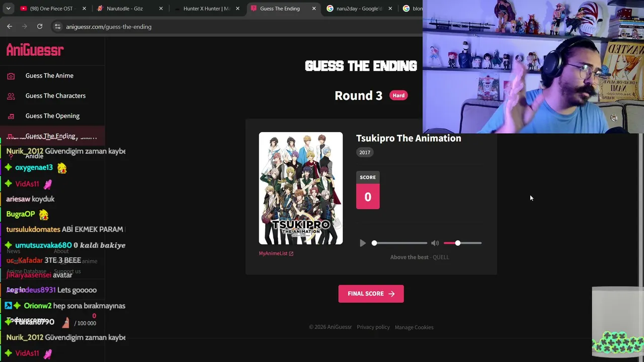Click the '© 2026 AniGuessr' footer text
Viewport: 644px width, 362px height.
tap(330, 327)
